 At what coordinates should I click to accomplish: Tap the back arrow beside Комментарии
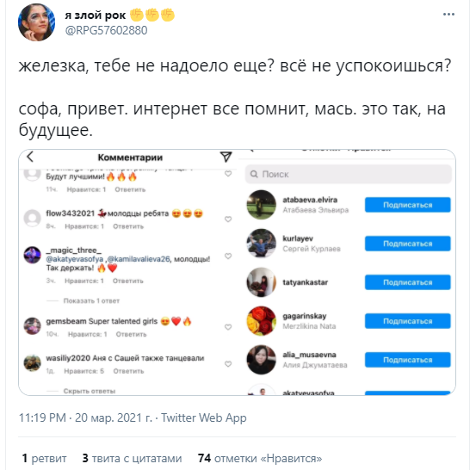point(30,157)
